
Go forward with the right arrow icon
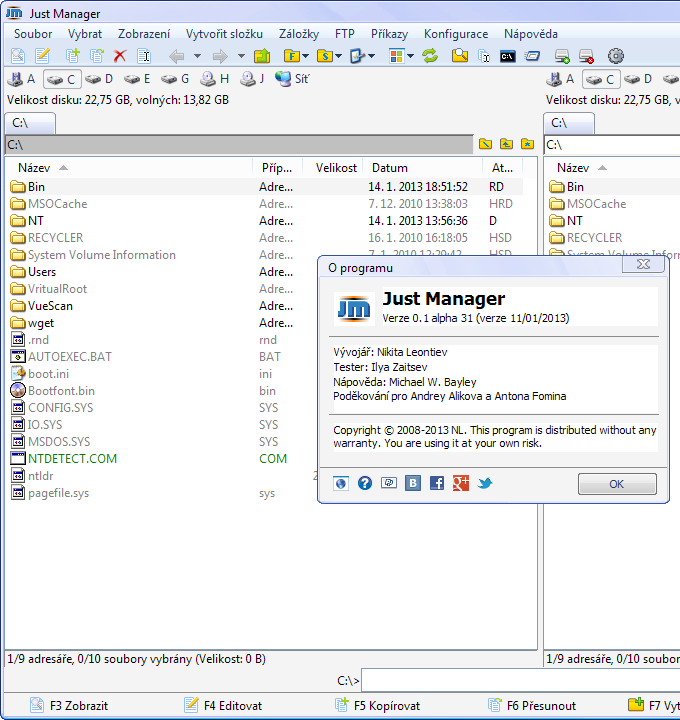(x=220, y=56)
